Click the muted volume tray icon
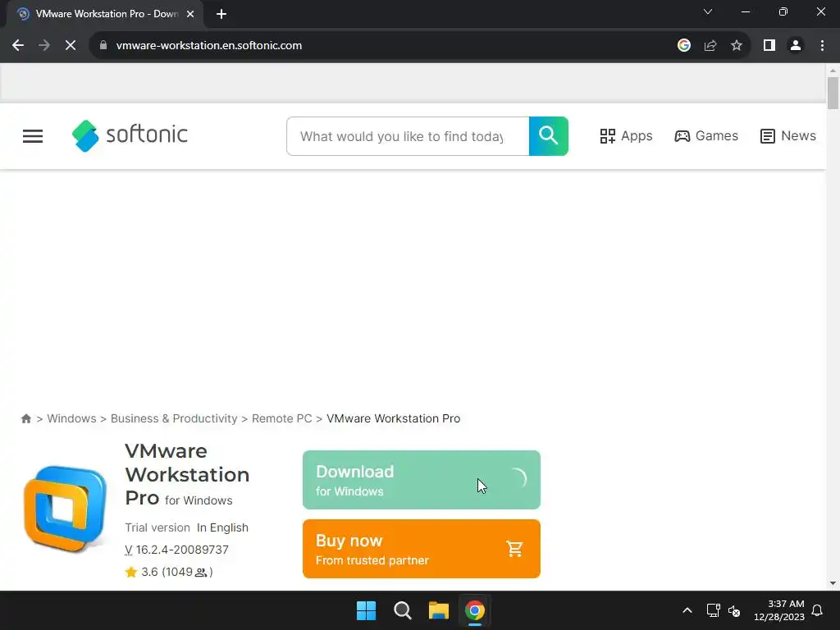Viewport: 840px width, 630px height. (734, 610)
